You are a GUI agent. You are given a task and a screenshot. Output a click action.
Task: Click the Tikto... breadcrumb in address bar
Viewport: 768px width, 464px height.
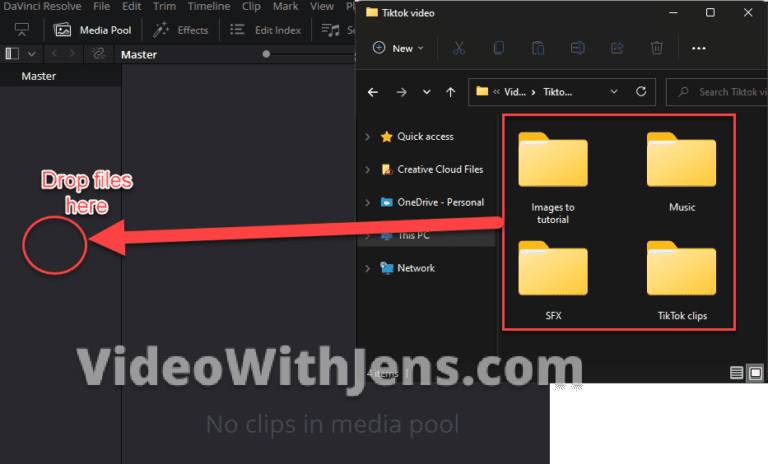pyautogui.click(x=557, y=92)
